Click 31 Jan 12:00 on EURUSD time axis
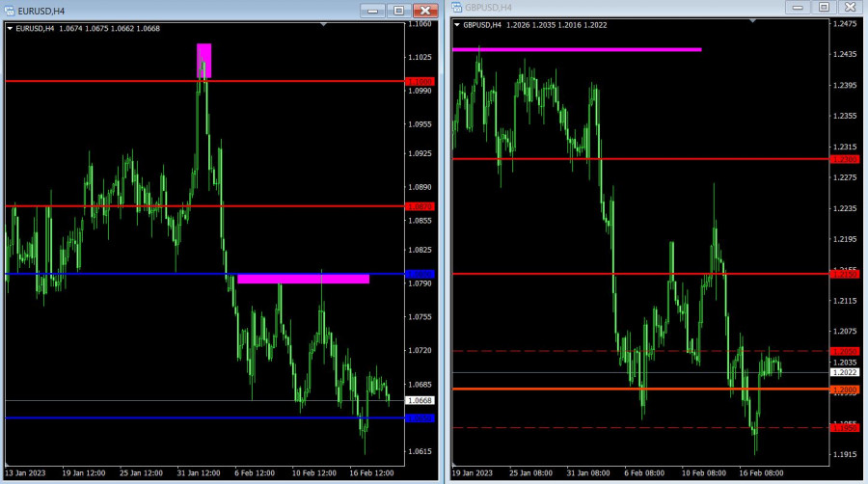Image resolution: width=868 pixels, height=484 pixels. point(201,473)
